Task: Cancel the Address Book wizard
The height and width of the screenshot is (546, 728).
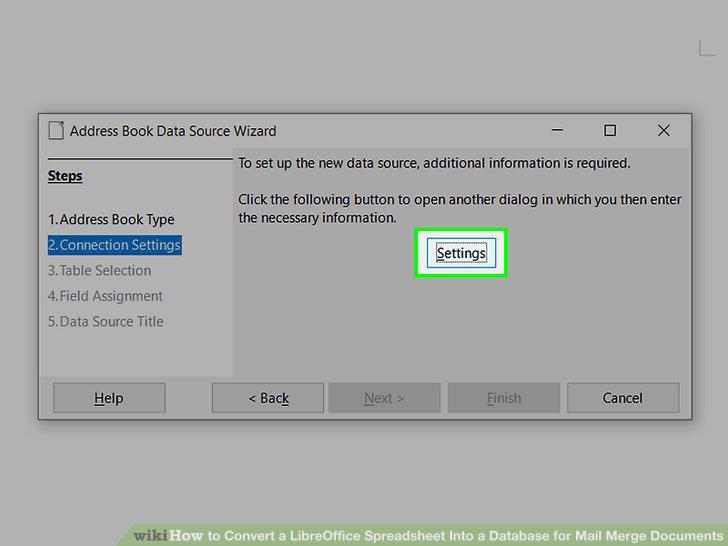Action: click(x=623, y=398)
